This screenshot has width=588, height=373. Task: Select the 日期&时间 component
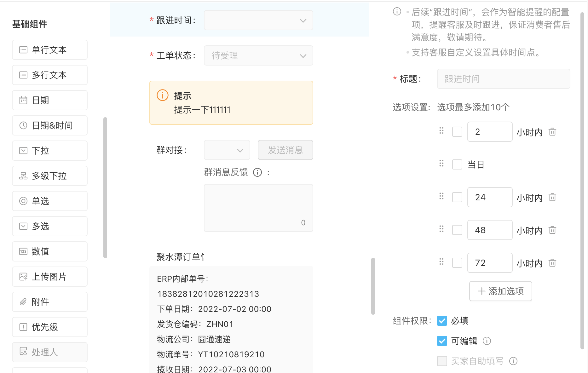point(50,125)
